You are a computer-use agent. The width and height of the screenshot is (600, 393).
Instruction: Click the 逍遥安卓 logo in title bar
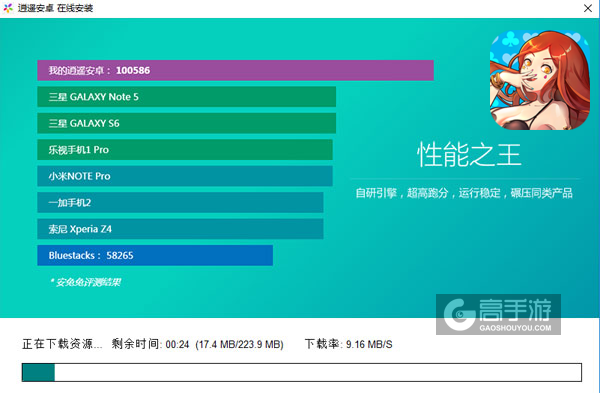8,8
